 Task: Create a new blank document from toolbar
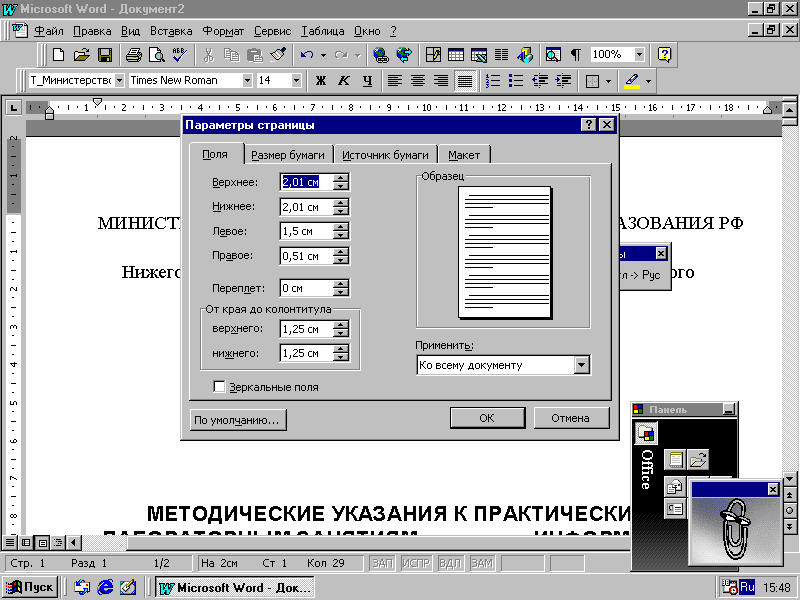click(59, 55)
